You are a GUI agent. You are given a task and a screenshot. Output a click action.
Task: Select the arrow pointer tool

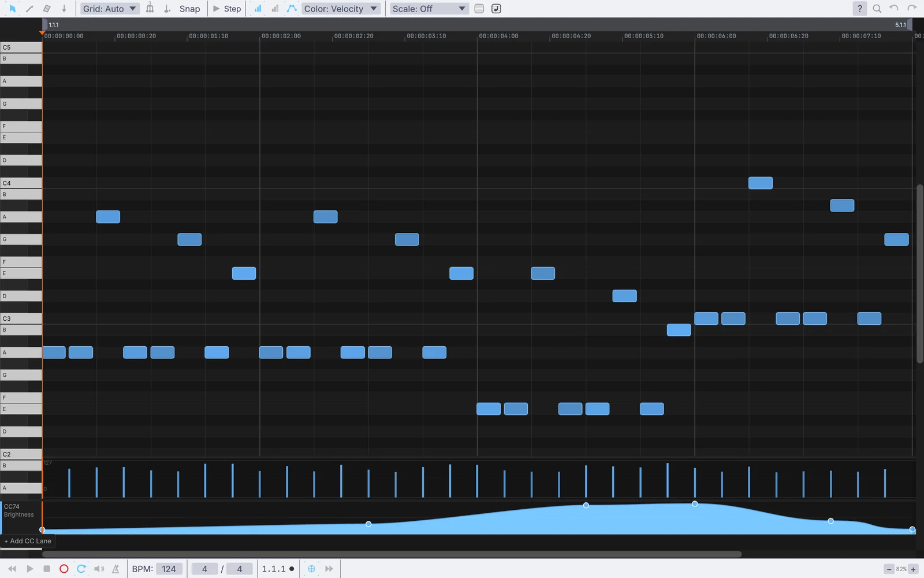[x=12, y=9]
